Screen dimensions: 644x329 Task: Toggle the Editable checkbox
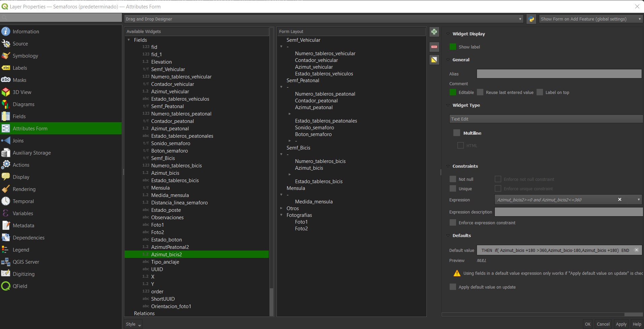[x=453, y=92]
